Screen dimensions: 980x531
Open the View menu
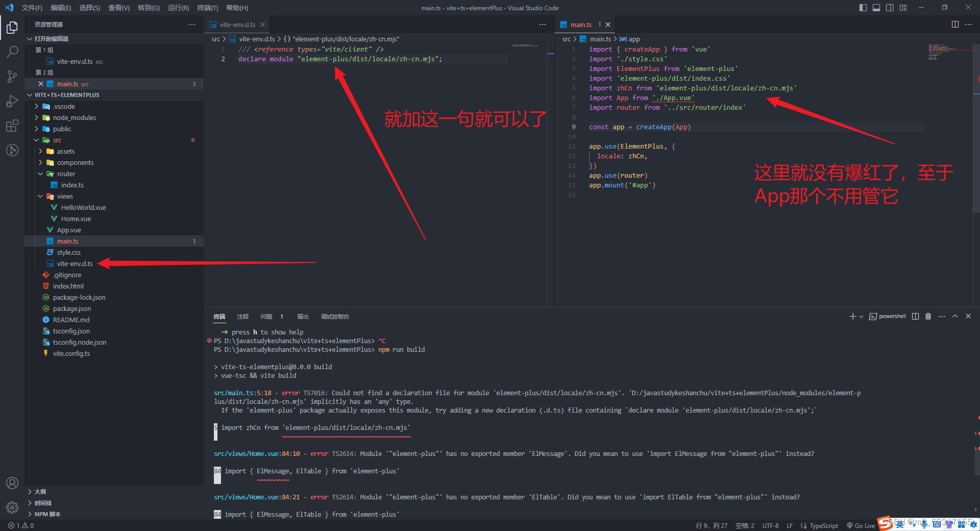[x=119, y=8]
